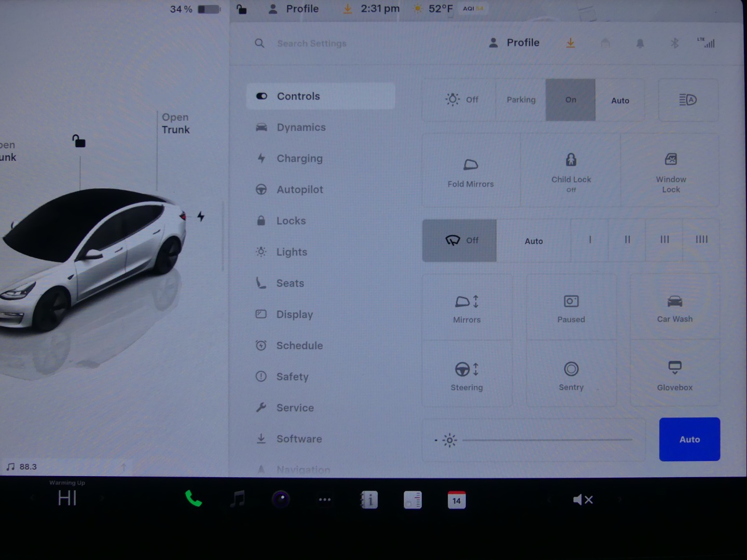
Task: Tap the muted volume speaker icon
Action: (x=583, y=500)
